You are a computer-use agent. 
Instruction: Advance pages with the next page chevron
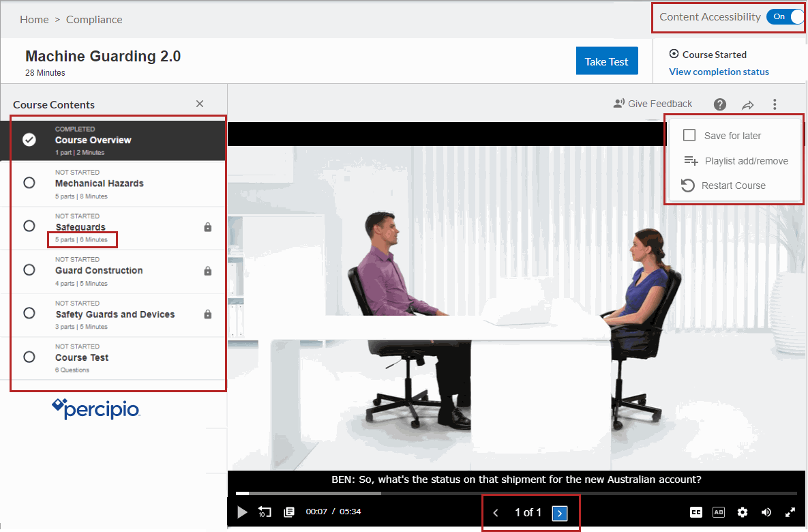pos(561,512)
